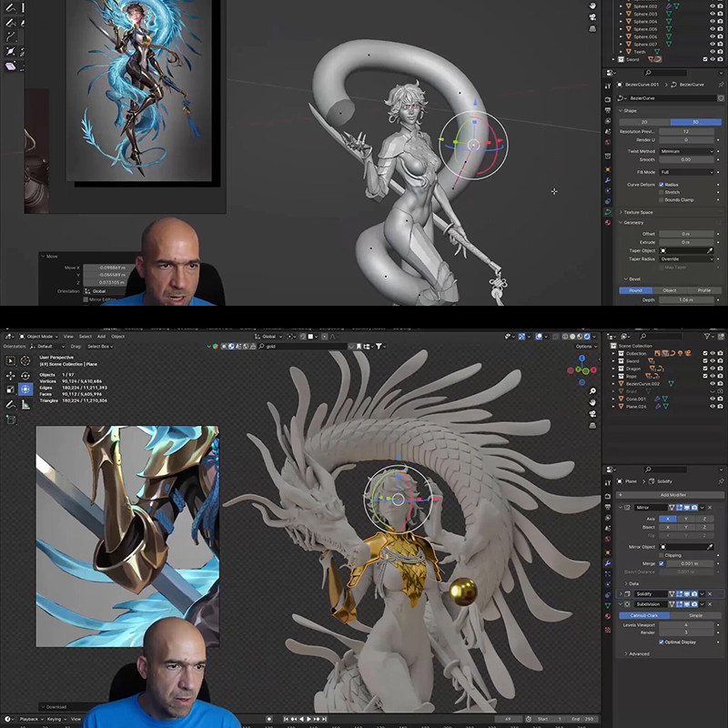Hide Dragon collection via eye icon

pyautogui.click(x=713, y=369)
